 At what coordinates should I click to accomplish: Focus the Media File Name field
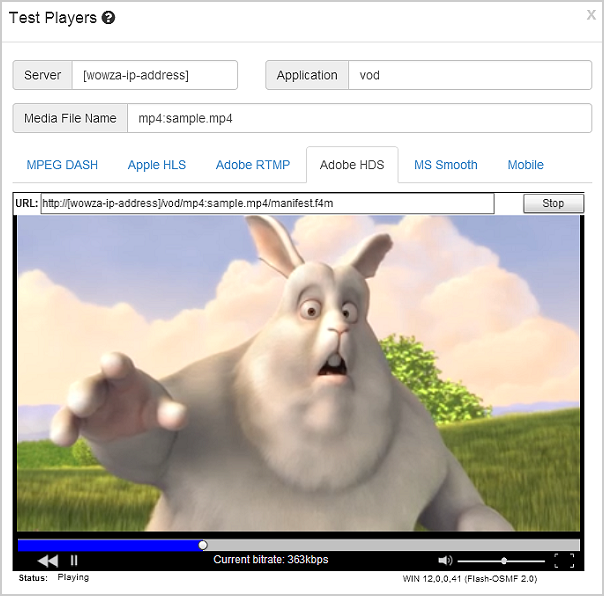[359, 118]
